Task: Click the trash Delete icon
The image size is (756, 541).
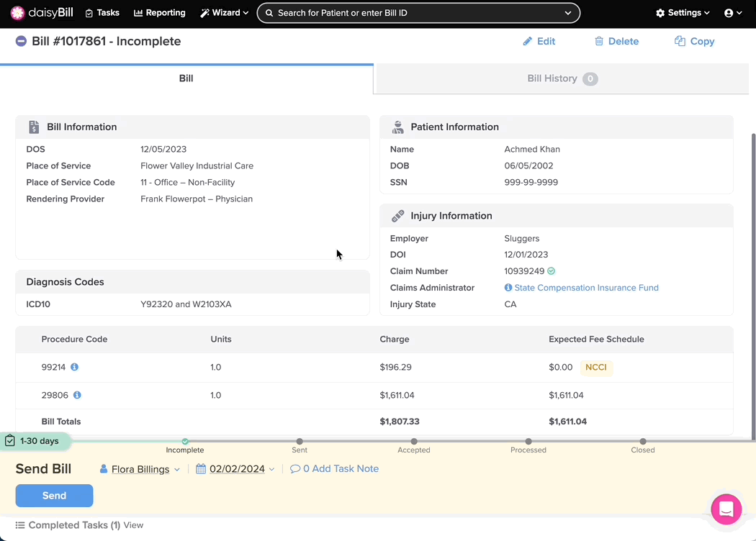Action: (599, 42)
